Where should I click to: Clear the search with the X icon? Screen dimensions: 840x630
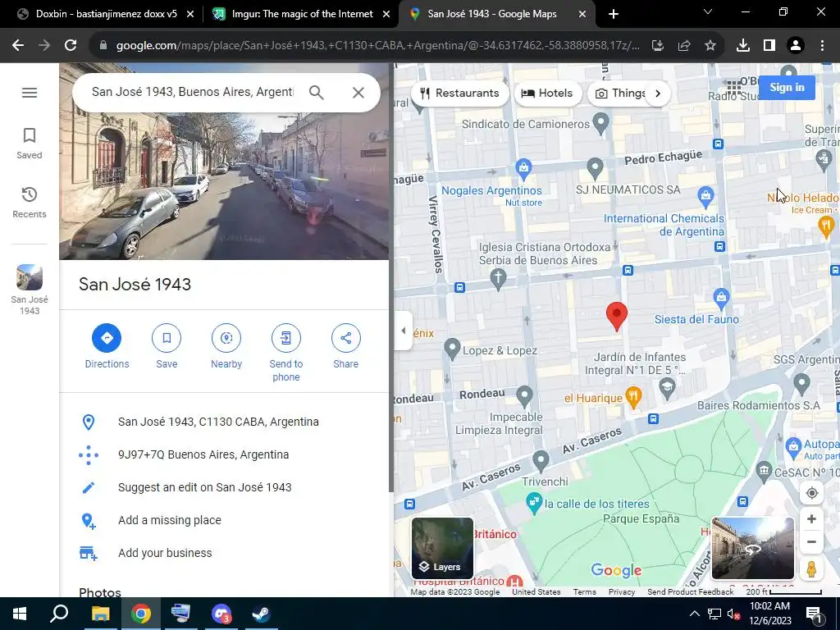point(358,93)
